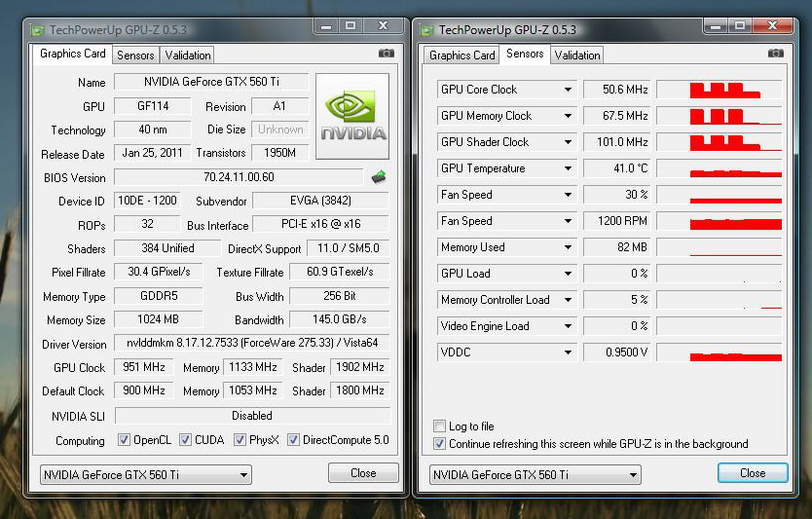Switch to Sensors tab in left window

pos(135,56)
